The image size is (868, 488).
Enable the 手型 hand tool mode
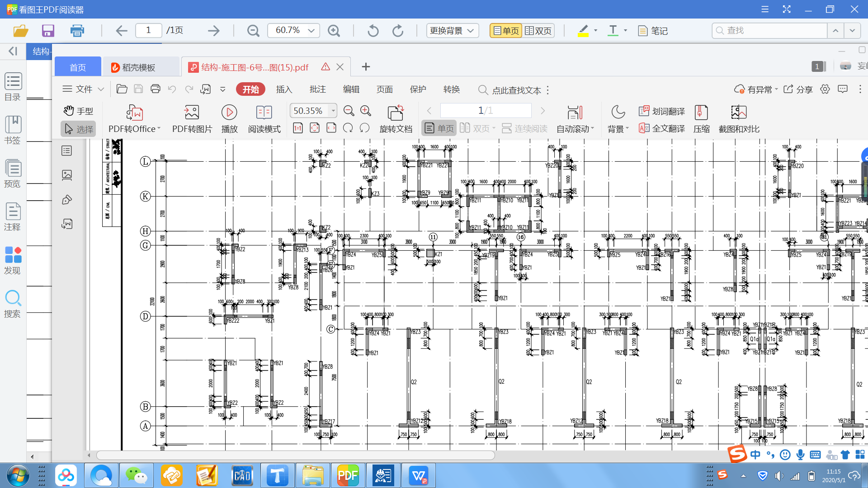[x=78, y=111]
